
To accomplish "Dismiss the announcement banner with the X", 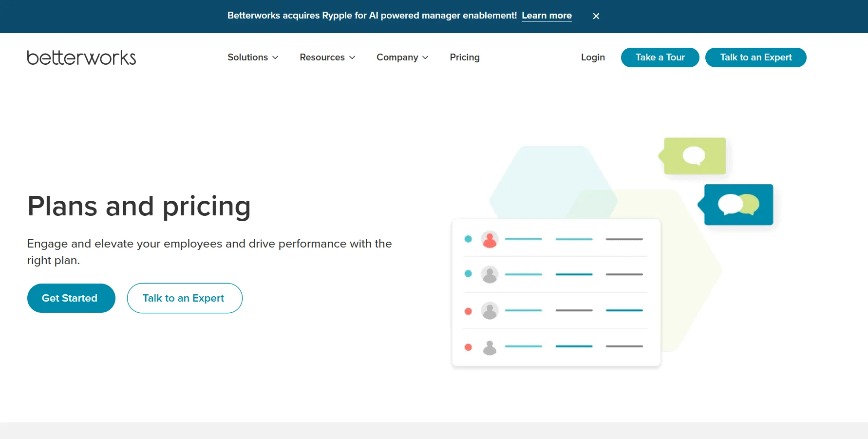I will click(596, 16).
